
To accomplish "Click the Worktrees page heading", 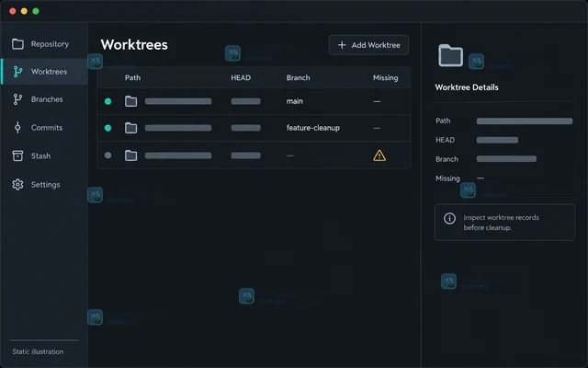I will tap(134, 45).
